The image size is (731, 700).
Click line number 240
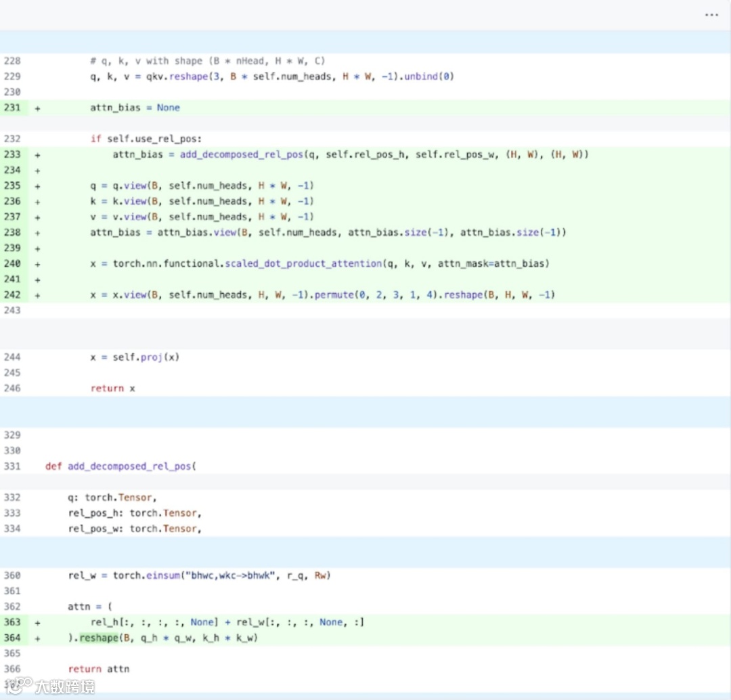12,263
